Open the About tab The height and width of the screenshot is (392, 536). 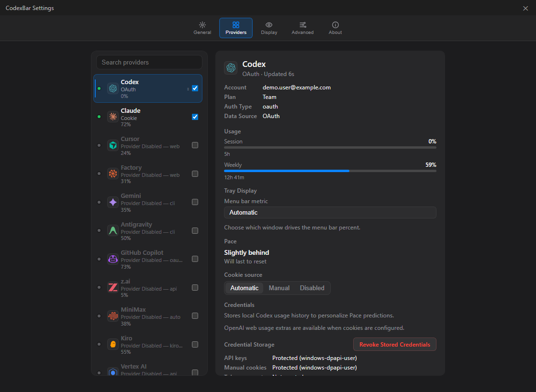tap(335, 28)
